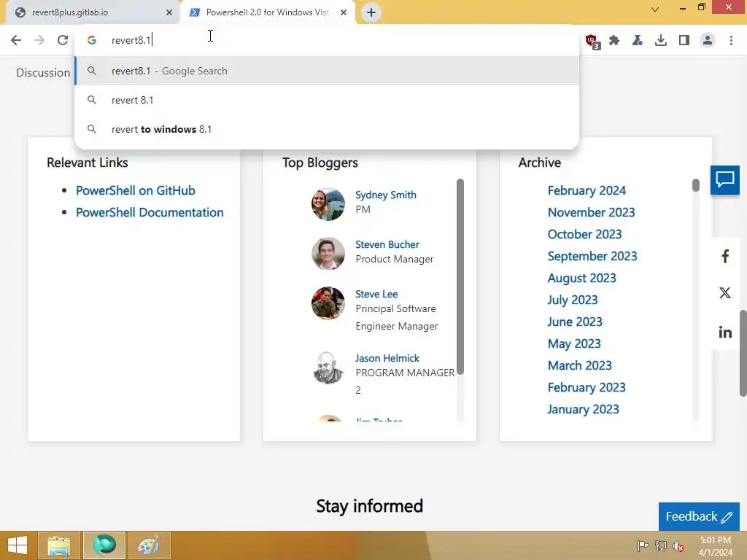Open the Downloads icon in toolbar
Image resolution: width=747 pixels, height=560 pixels.
pyautogui.click(x=661, y=40)
